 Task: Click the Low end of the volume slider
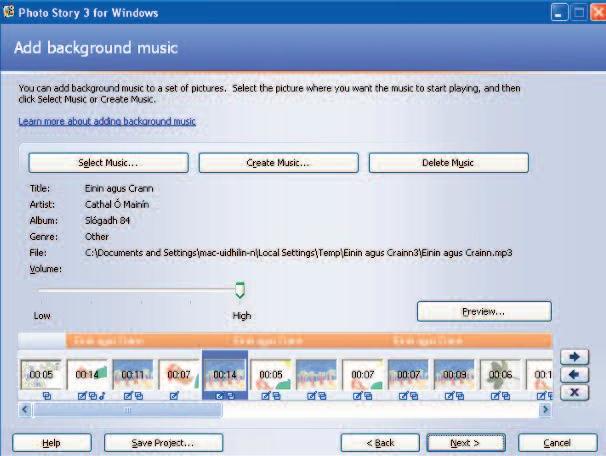pyautogui.click(x=42, y=316)
